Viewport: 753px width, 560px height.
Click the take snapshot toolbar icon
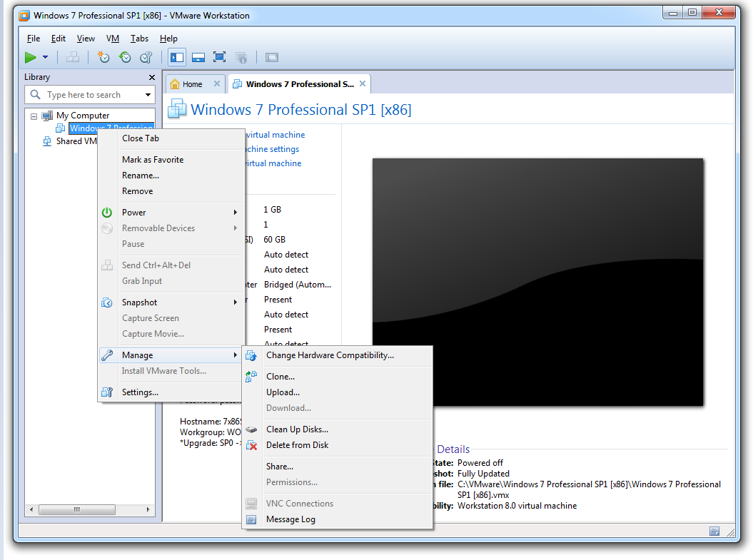[104, 57]
